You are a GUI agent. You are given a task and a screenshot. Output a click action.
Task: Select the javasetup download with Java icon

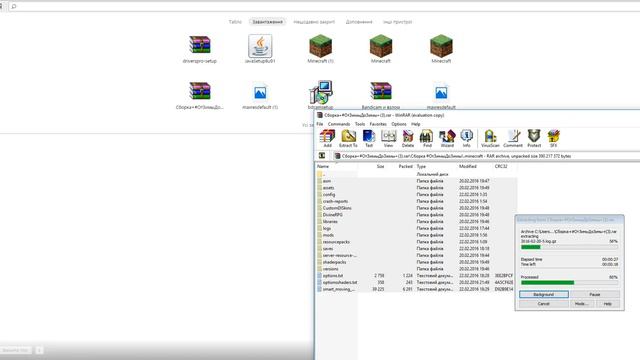tap(260, 49)
